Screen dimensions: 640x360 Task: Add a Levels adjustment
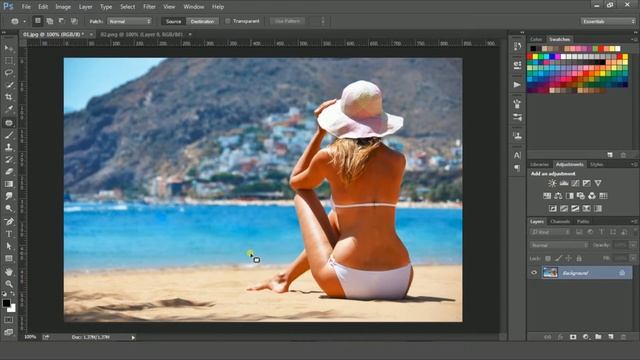point(564,183)
